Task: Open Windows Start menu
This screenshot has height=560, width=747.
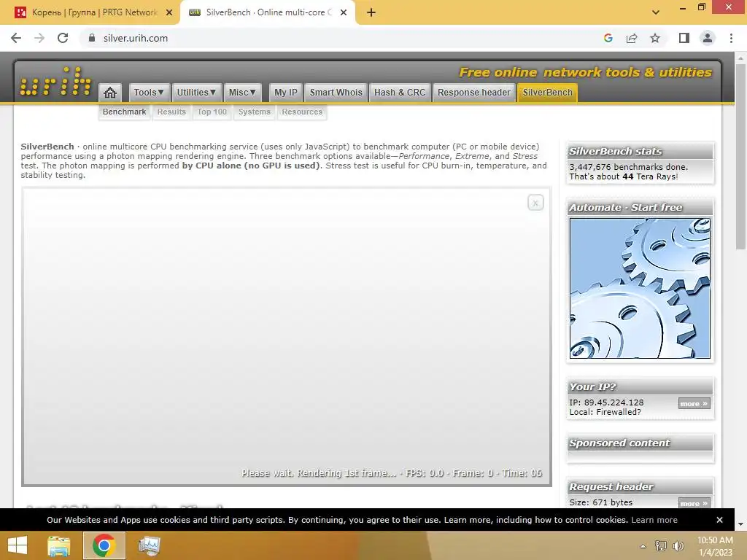Action: tap(18, 545)
